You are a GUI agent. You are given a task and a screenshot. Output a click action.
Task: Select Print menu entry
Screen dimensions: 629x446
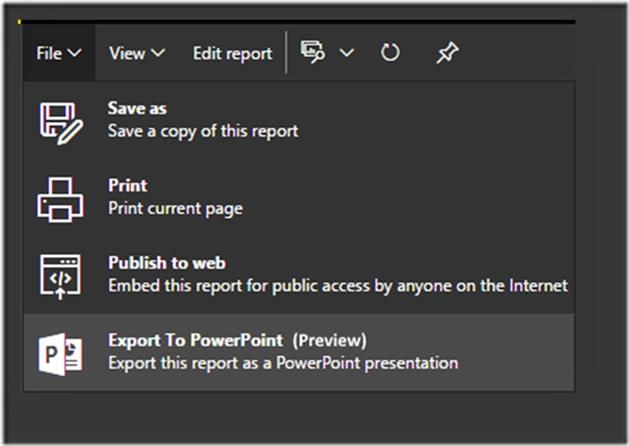(x=299, y=197)
